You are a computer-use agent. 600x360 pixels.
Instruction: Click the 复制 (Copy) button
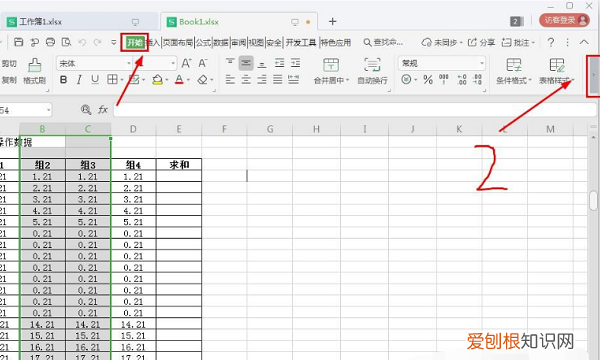pyautogui.click(x=9, y=80)
